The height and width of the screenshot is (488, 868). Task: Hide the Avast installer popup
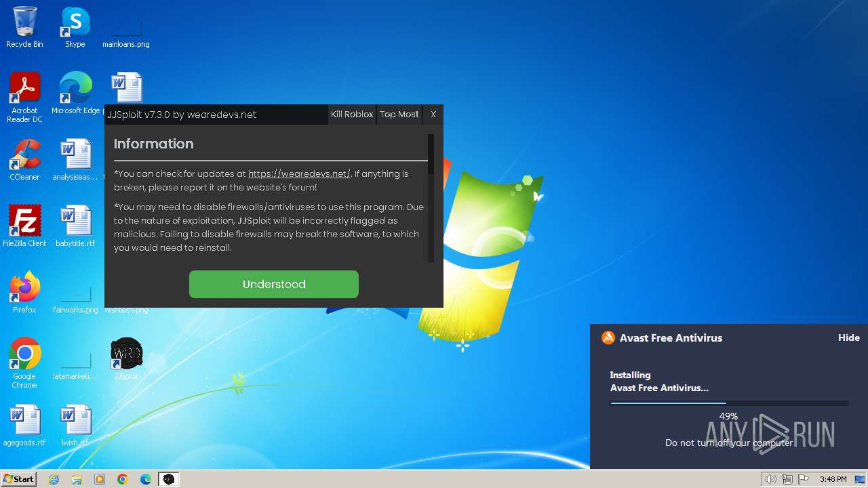(x=848, y=338)
